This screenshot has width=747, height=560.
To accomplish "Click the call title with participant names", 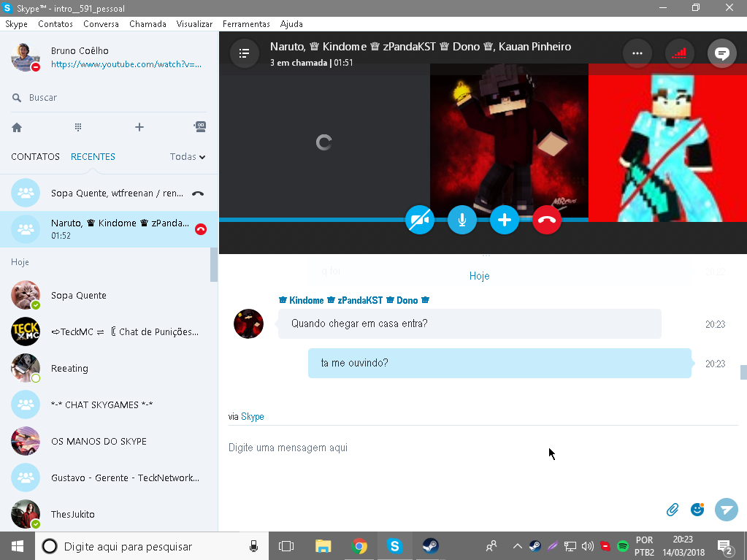I will pyautogui.click(x=421, y=47).
